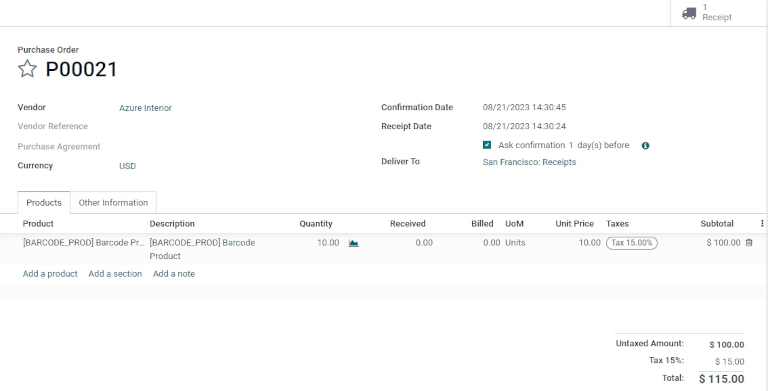
Task: Click the Received 0.00 cell
Action: [x=424, y=243]
